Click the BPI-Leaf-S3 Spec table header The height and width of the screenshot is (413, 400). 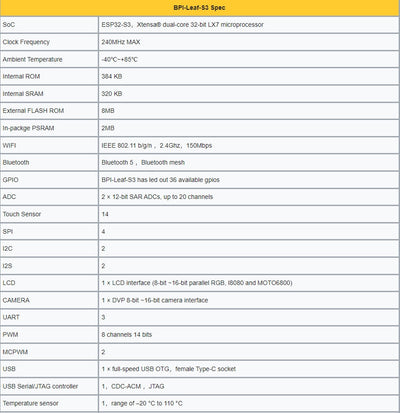199,8
